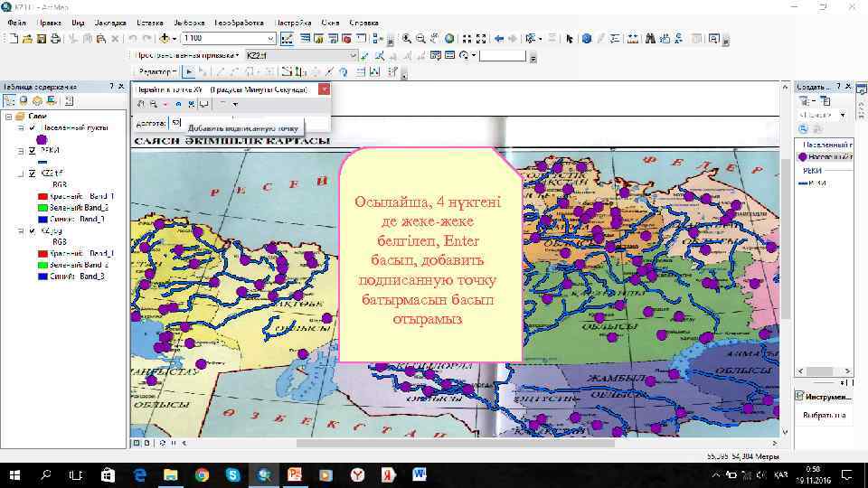868x488 pixels.
Task: Click the Долгота longitude input field
Action: [x=176, y=123]
